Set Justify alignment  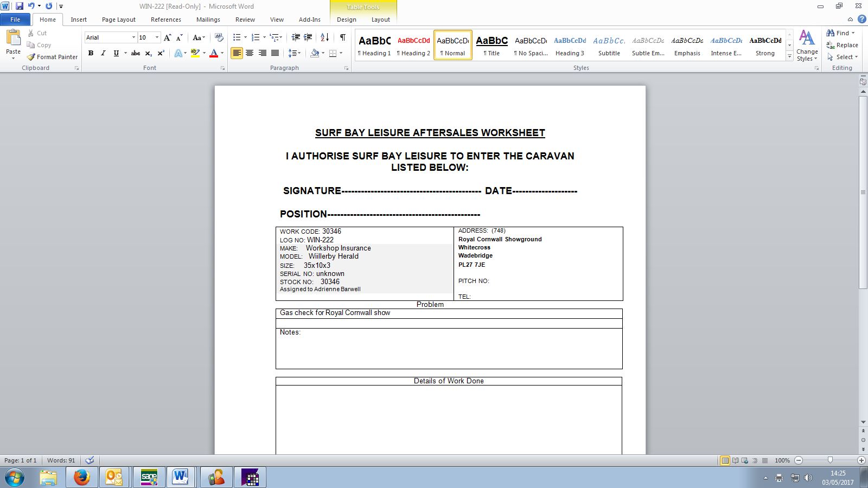pyautogui.click(x=275, y=53)
